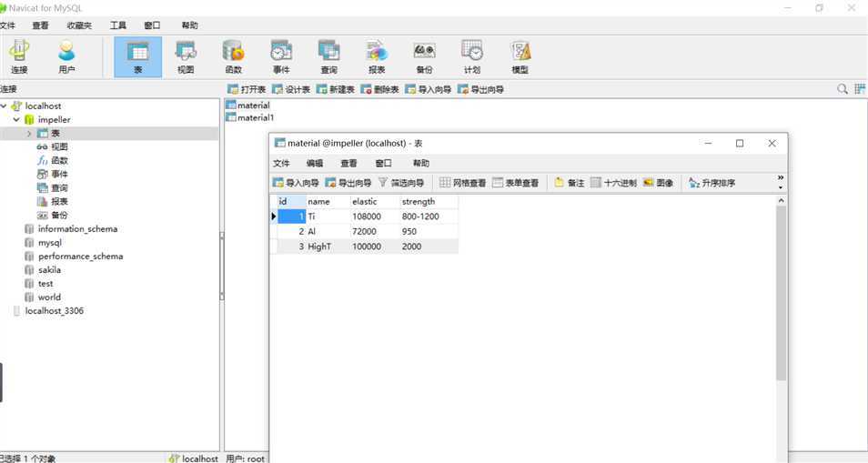
Task: Click the table window vertical scrollbar
Action: (781, 293)
